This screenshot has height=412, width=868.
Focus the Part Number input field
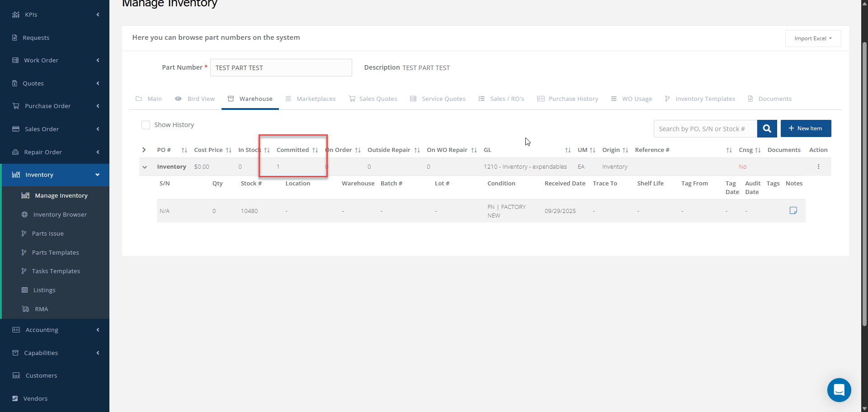[x=281, y=68]
